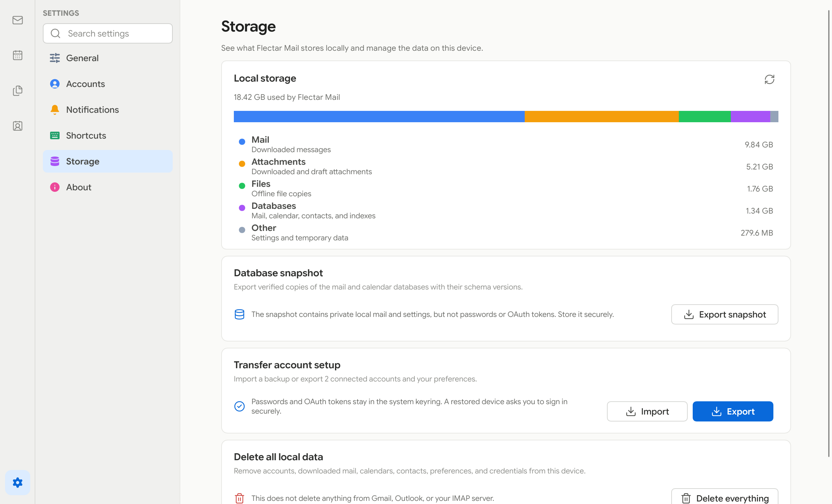The width and height of the screenshot is (832, 504).
Task: Click the 'Downloaded and draft attachments' description
Action: (x=311, y=171)
